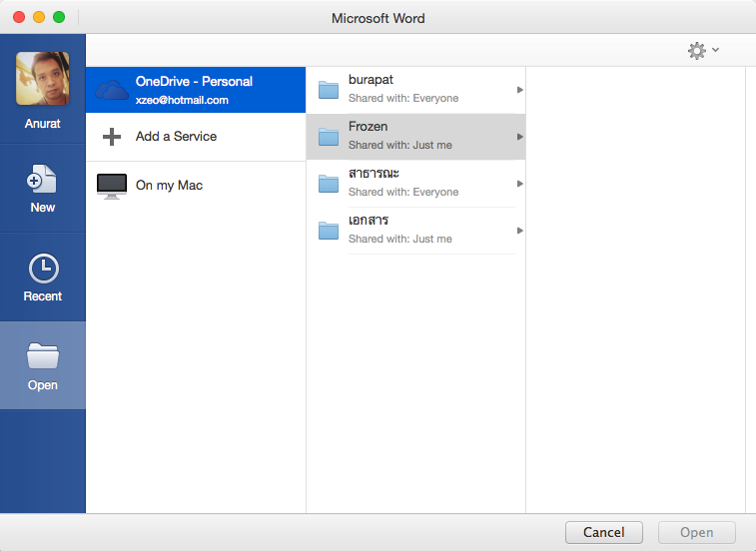Open the dropdown chevron beside the gear

pyautogui.click(x=715, y=50)
